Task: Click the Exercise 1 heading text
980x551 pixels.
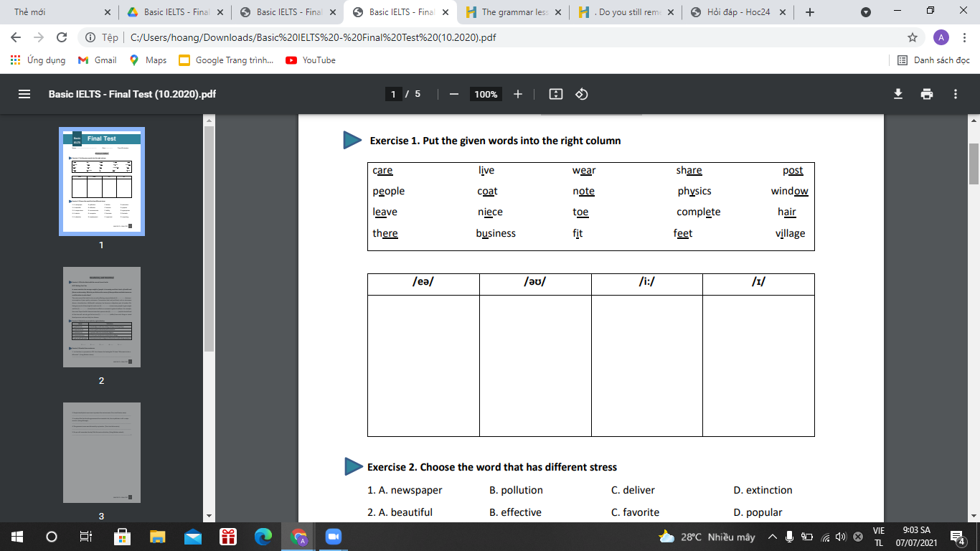Action: point(495,141)
